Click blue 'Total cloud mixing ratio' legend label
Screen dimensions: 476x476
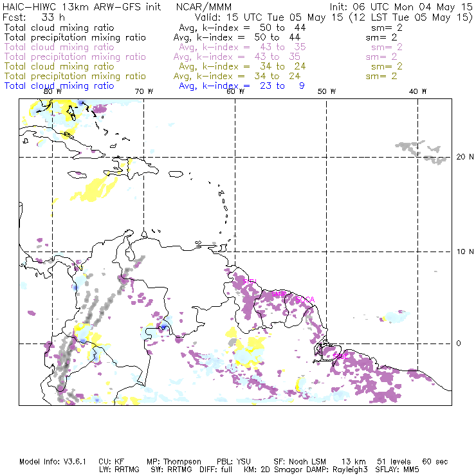[x=59, y=86]
